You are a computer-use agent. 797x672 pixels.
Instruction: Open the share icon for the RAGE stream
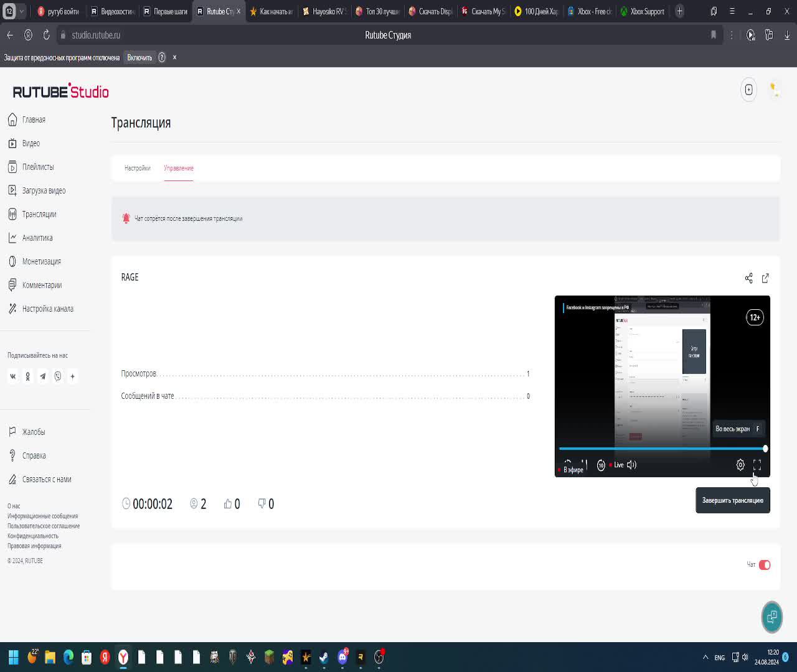click(748, 278)
